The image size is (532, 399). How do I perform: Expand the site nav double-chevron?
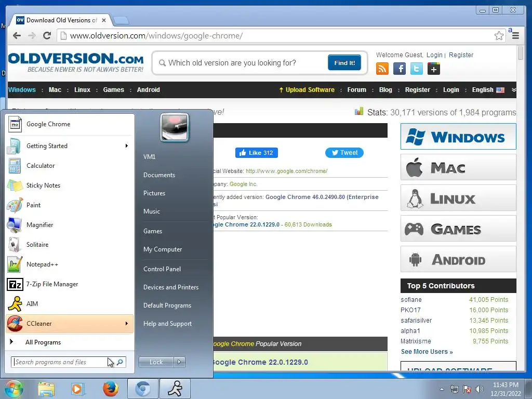click(x=514, y=90)
